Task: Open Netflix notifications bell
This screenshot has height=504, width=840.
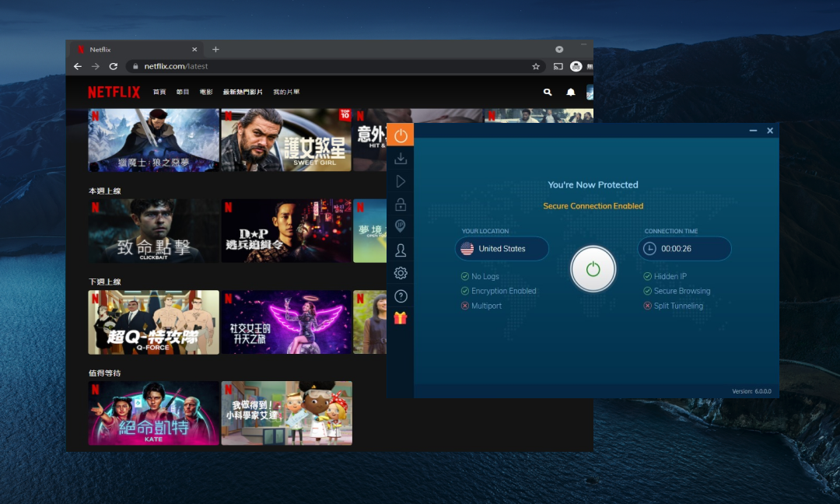Action: 571,92
